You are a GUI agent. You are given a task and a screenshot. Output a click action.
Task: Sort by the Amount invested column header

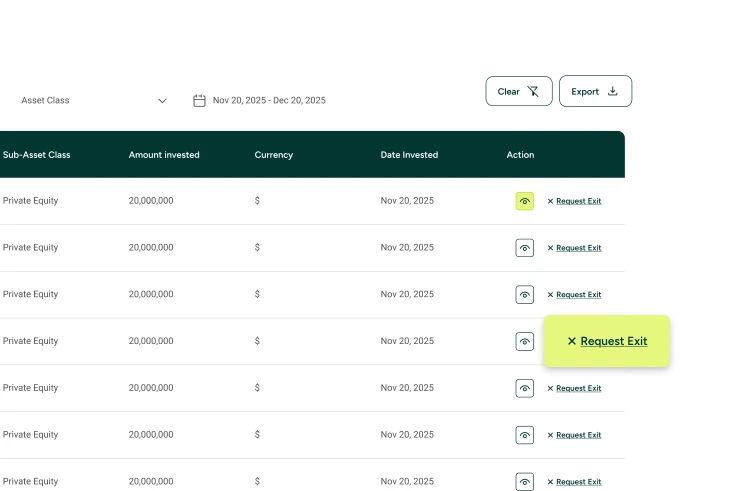(164, 155)
